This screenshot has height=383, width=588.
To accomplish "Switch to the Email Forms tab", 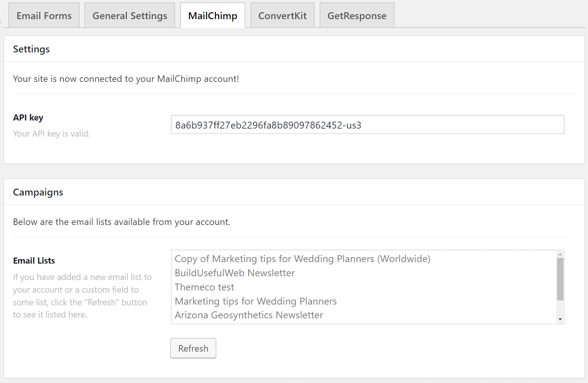I will (x=44, y=15).
